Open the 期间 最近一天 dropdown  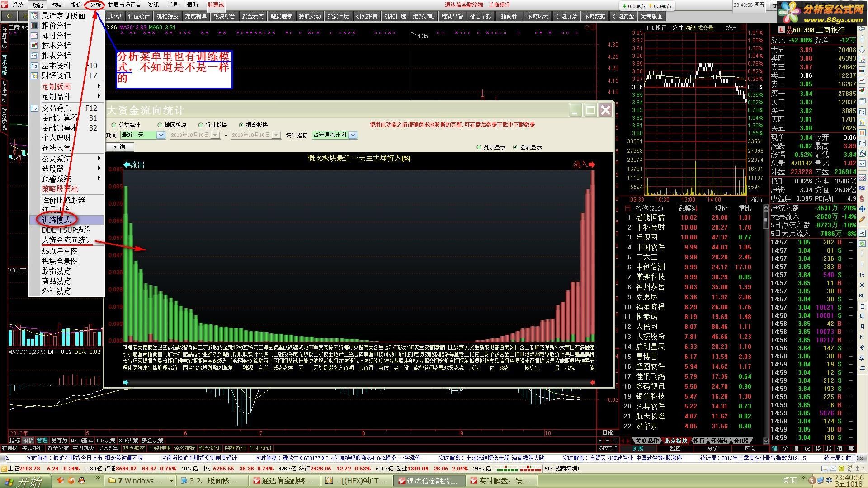160,135
